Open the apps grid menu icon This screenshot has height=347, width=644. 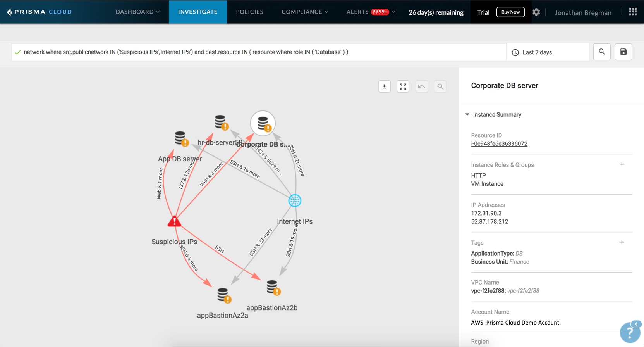(633, 12)
